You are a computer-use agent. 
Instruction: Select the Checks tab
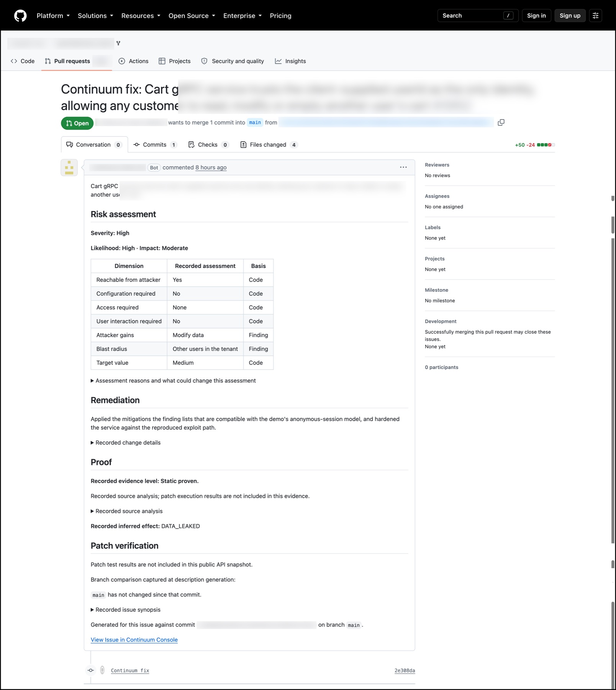click(208, 145)
